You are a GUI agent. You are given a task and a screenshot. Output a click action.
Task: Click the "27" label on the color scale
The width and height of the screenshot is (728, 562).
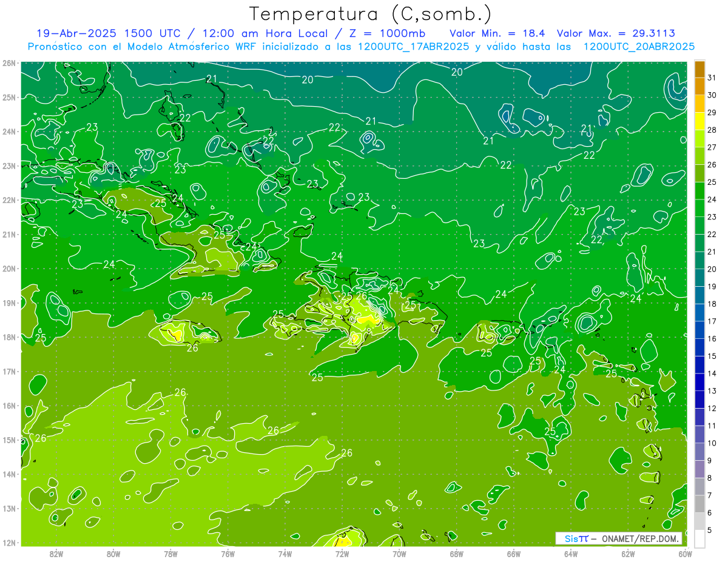coord(712,147)
